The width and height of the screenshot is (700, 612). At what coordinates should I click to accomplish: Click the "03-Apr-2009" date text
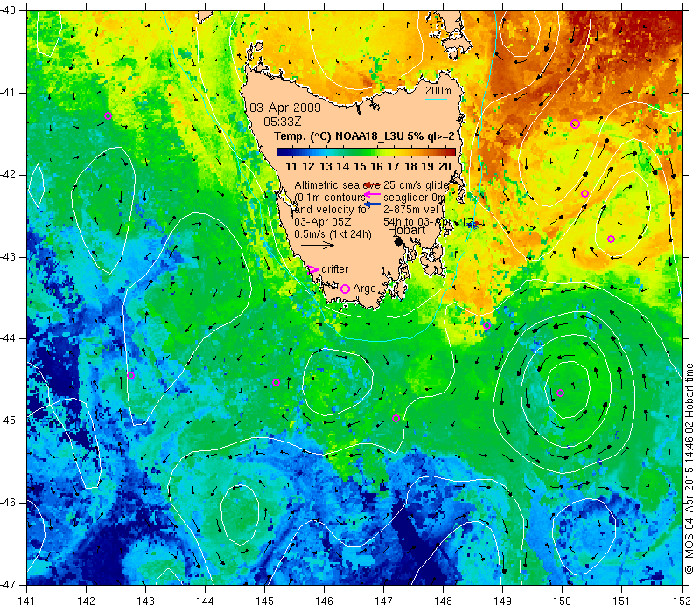[x=285, y=108]
